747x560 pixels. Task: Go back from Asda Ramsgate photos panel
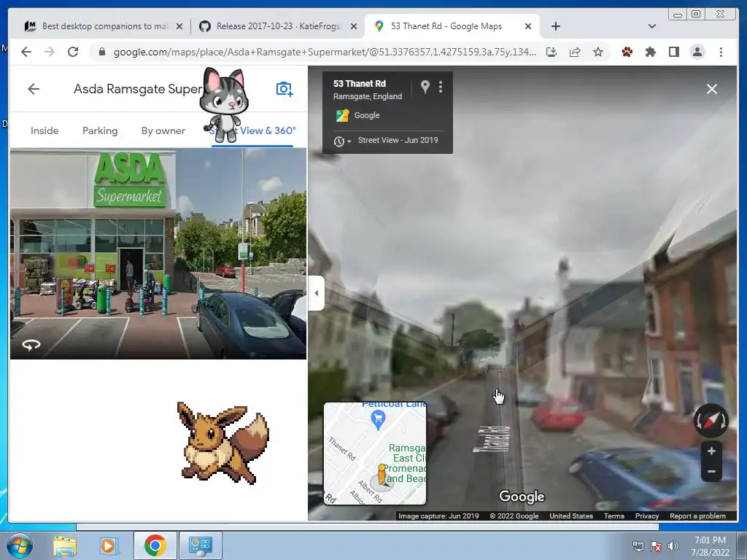coord(34,89)
